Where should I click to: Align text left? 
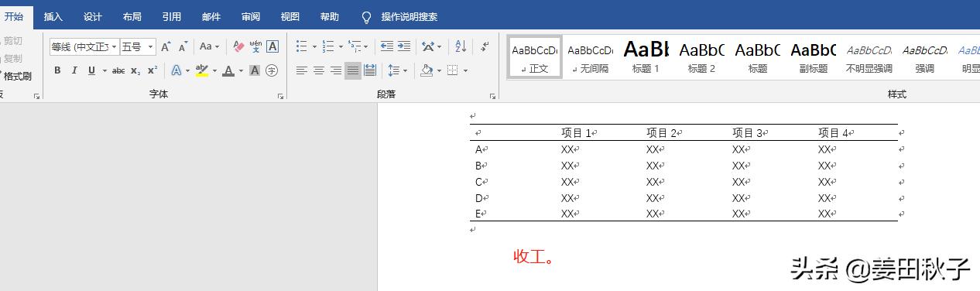tap(302, 70)
